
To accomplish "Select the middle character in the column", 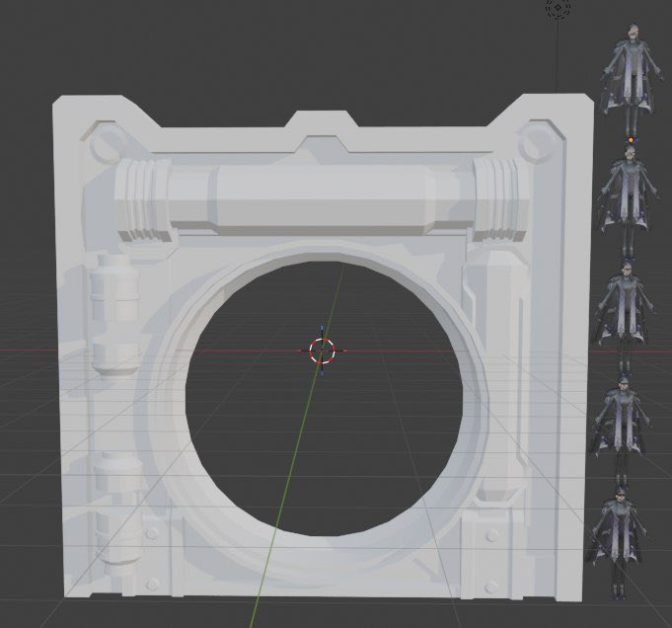I will [624, 315].
